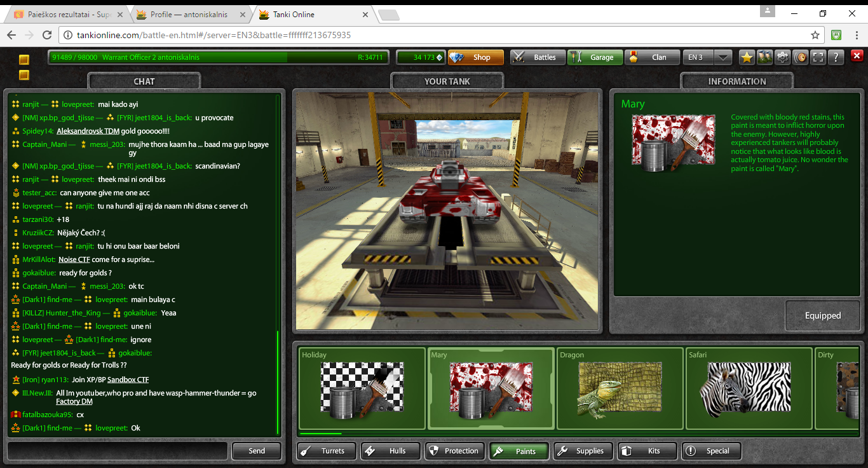Image resolution: width=868 pixels, height=468 pixels.
Task: Click username Spidey14 in chat
Action: 38,131
